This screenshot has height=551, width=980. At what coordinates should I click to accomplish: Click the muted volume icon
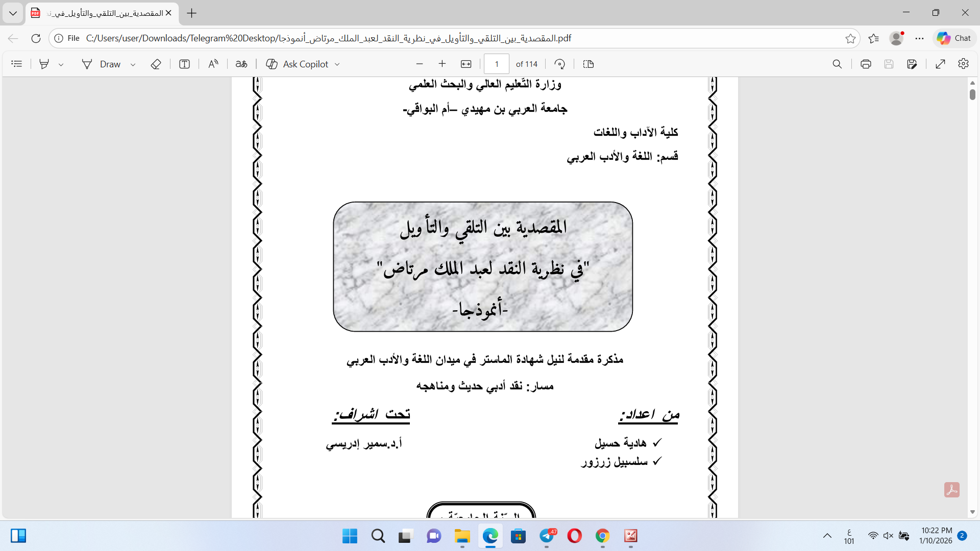point(889,536)
